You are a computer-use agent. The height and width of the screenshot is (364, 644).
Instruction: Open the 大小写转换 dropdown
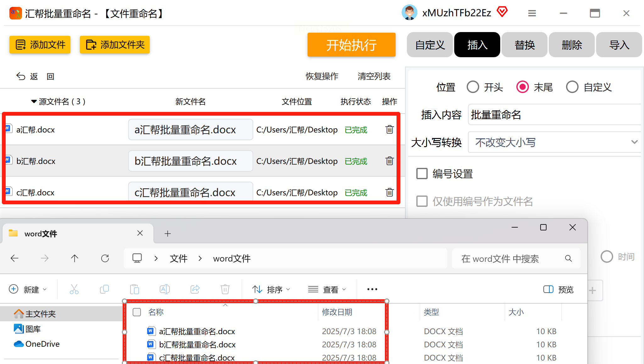click(554, 142)
